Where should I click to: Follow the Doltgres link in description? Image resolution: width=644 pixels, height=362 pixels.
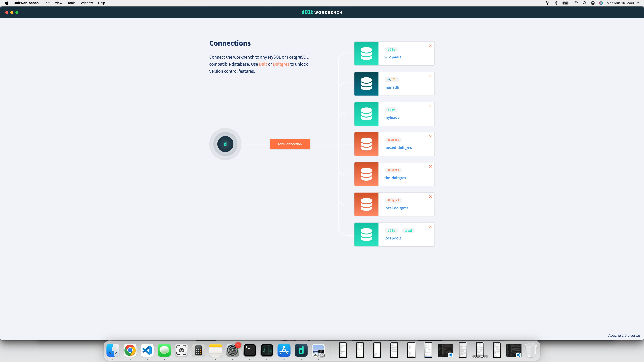(x=281, y=64)
